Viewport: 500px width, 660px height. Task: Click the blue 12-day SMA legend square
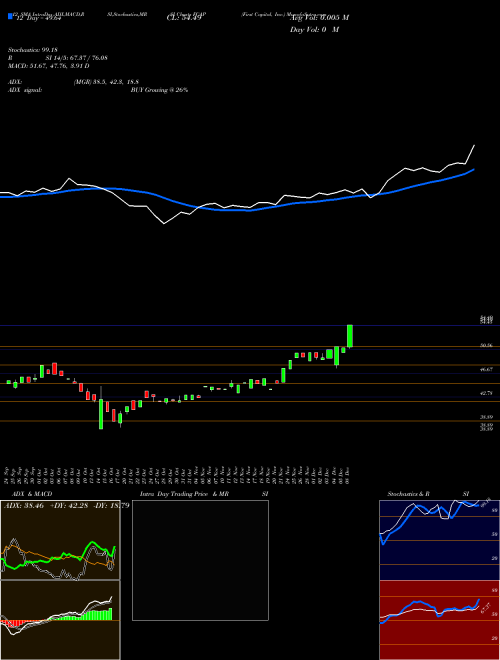coord(10,17)
